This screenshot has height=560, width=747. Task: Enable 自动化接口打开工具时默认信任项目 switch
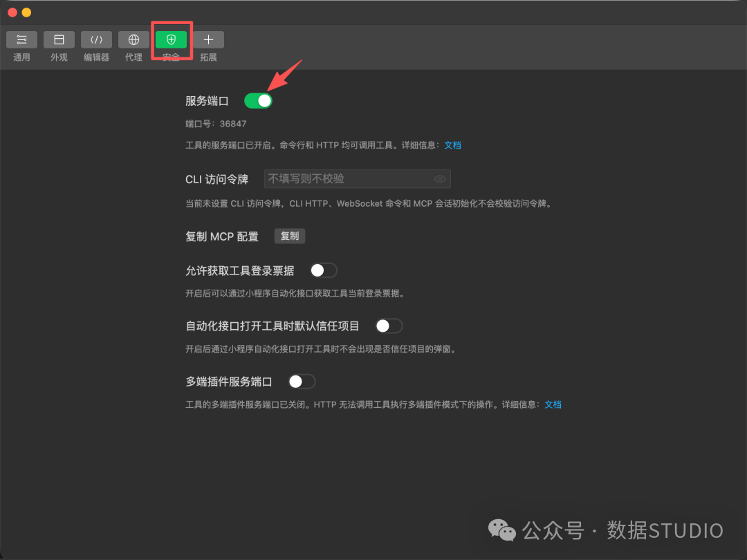(x=389, y=326)
